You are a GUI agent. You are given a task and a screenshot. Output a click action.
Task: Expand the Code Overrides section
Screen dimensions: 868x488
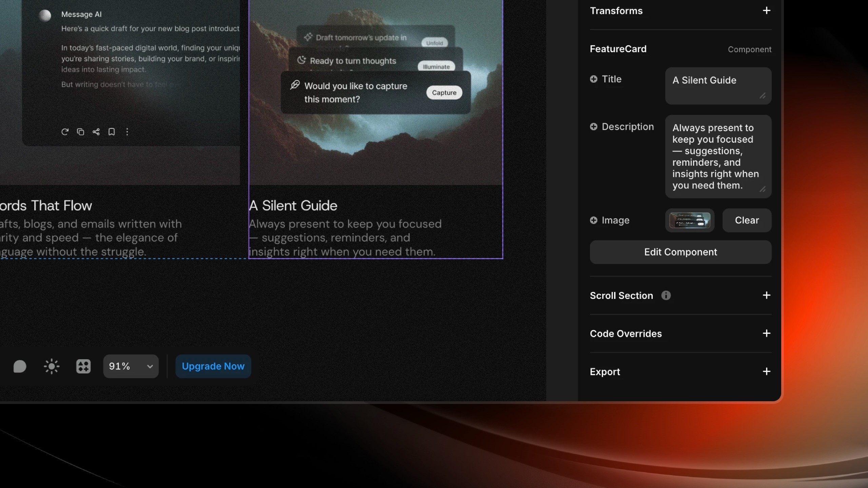pos(766,333)
